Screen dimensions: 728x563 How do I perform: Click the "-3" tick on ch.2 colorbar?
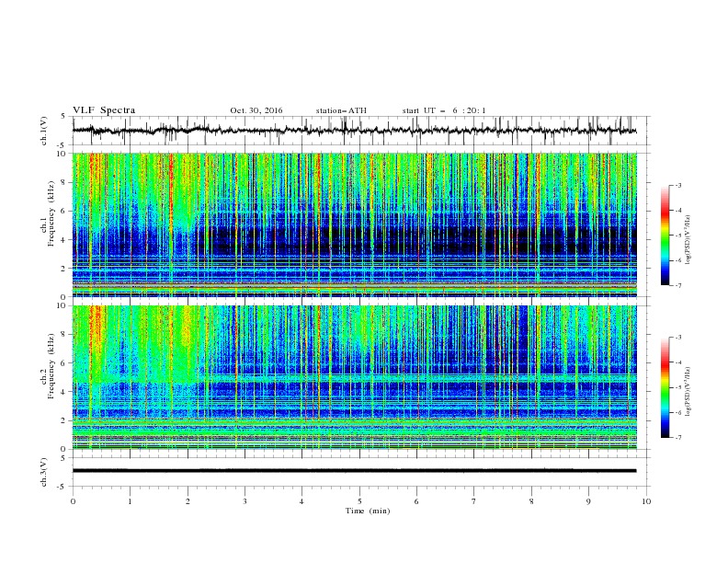pyautogui.click(x=677, y=338)
